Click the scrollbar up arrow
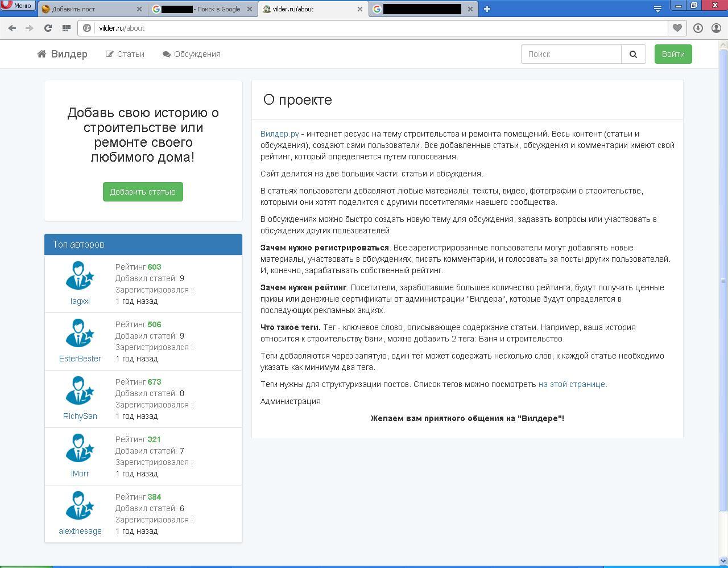The width and height of the screenshot is (728, 568). coord(723,44)
